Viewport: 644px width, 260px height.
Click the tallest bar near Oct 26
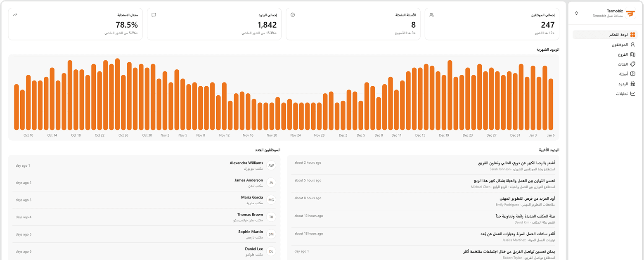pyautogui.click(x=117, y=95)
